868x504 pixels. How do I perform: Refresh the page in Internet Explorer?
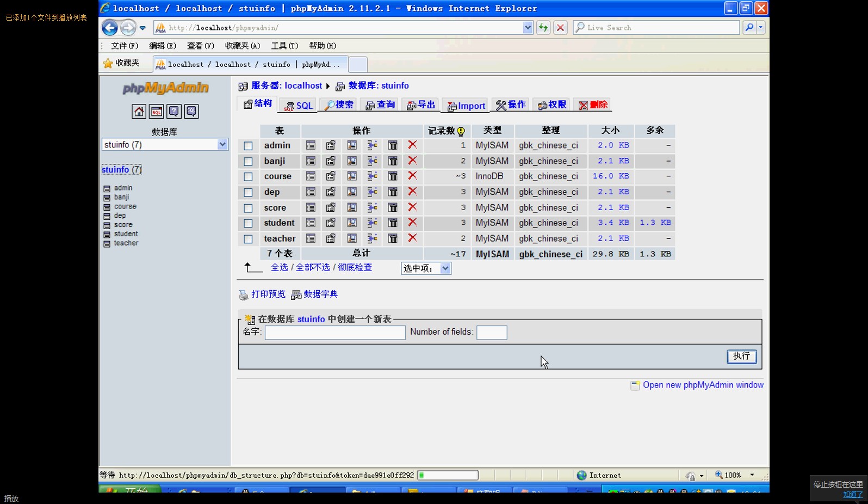[x=543, y=27]
